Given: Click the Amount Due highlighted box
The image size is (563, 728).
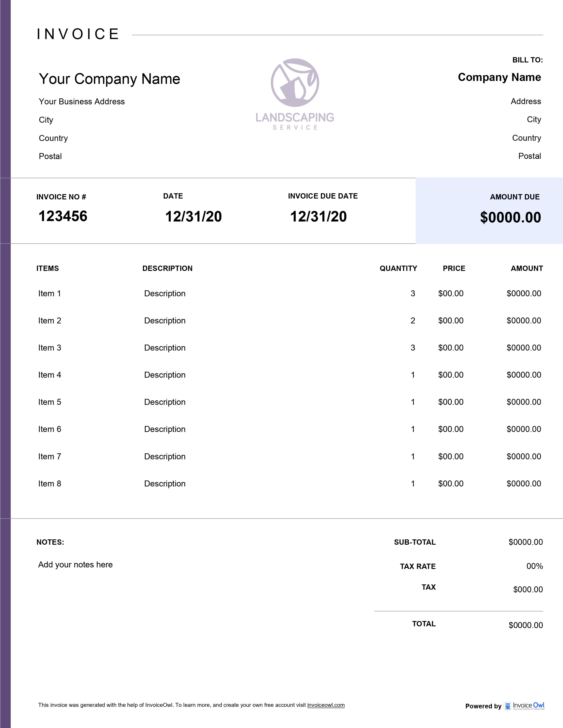Looking at the screenshot, I should point(489,211).
